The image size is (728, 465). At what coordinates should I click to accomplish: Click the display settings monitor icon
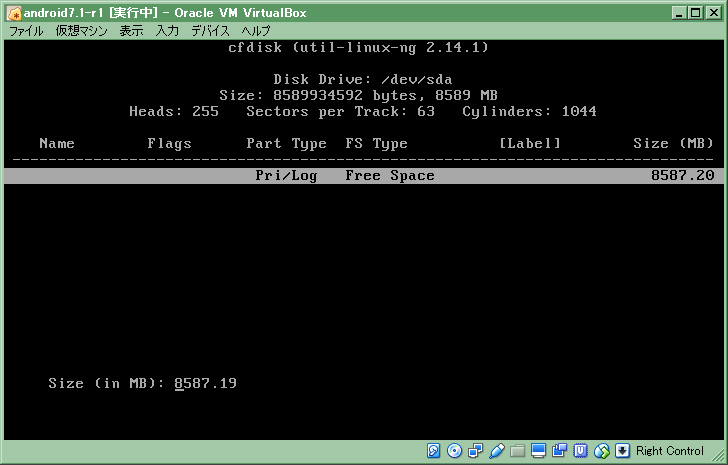(x=539, y=451)
